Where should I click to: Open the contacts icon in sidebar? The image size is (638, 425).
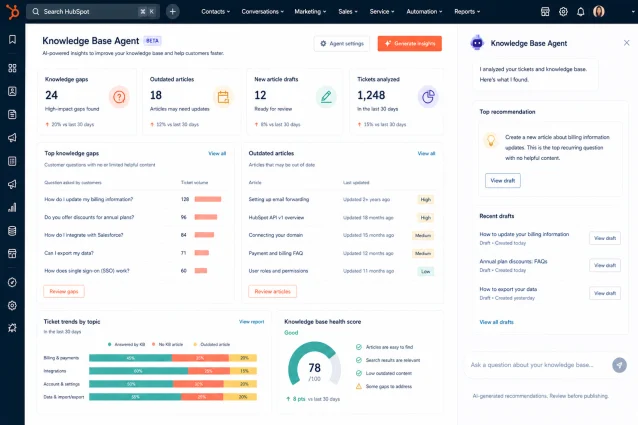(x=13, y=91)
